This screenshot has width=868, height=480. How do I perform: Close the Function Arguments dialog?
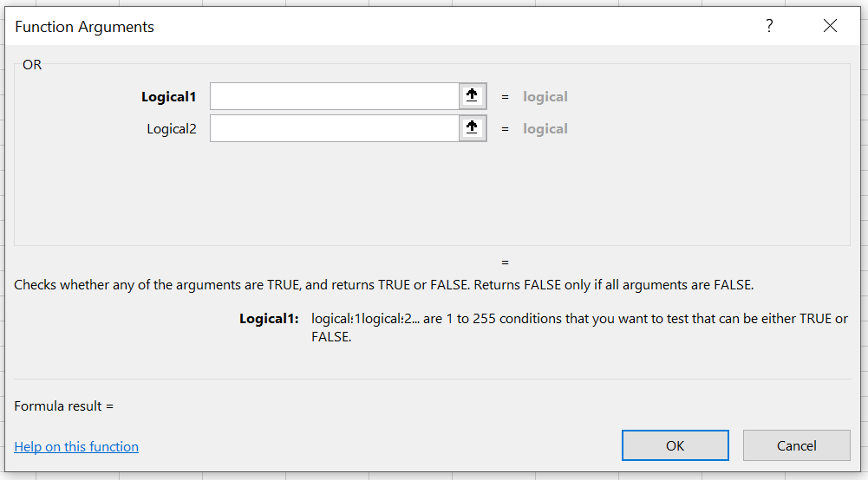[x=830, y=25]
